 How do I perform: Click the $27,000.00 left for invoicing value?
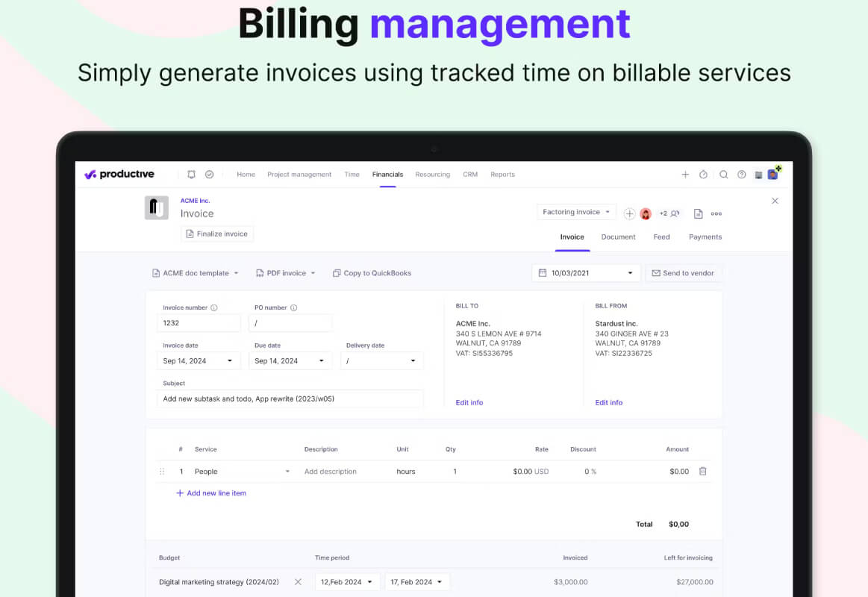pos(695,582)
